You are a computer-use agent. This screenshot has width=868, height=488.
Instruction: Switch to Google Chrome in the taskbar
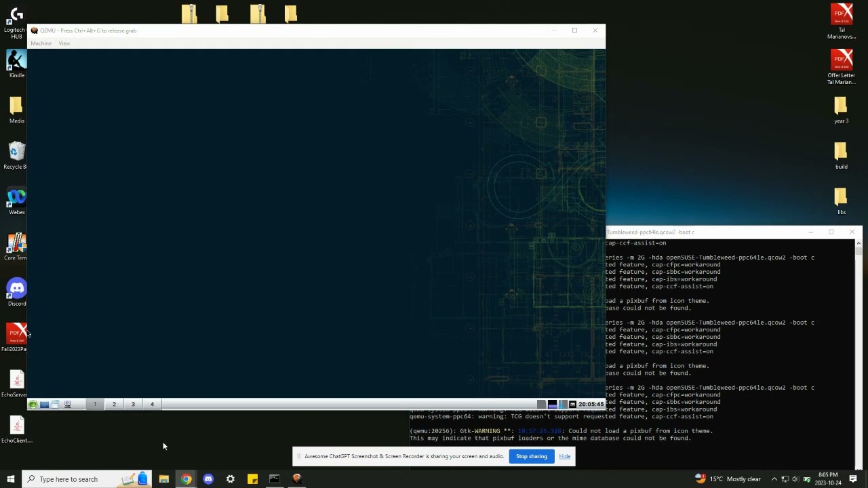pos(186,479)
